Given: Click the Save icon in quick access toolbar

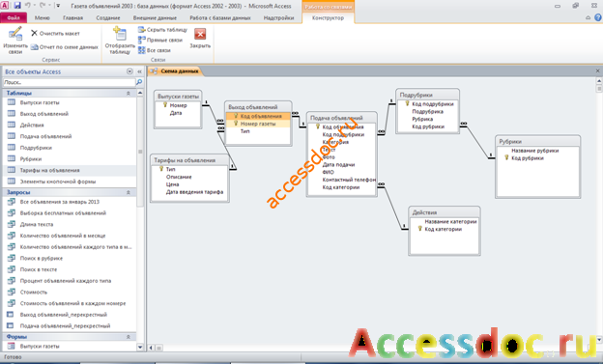Looking at the screenshot, I should 17,6.
